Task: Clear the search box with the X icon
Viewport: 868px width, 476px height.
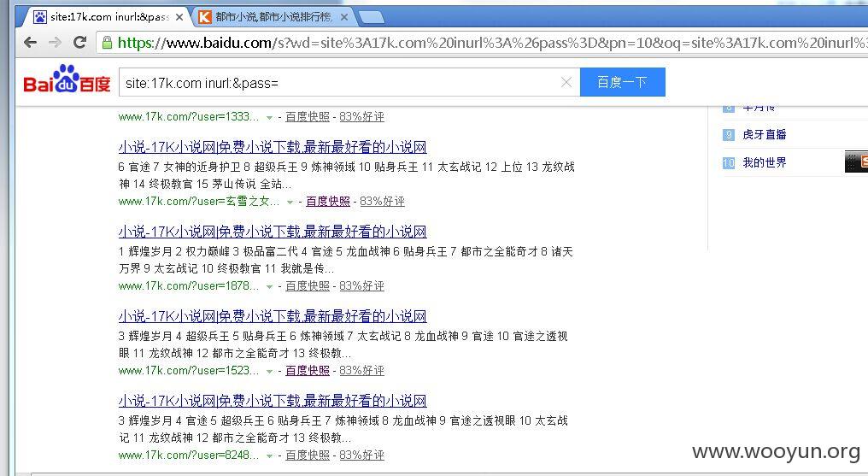Action: [566, 83]
